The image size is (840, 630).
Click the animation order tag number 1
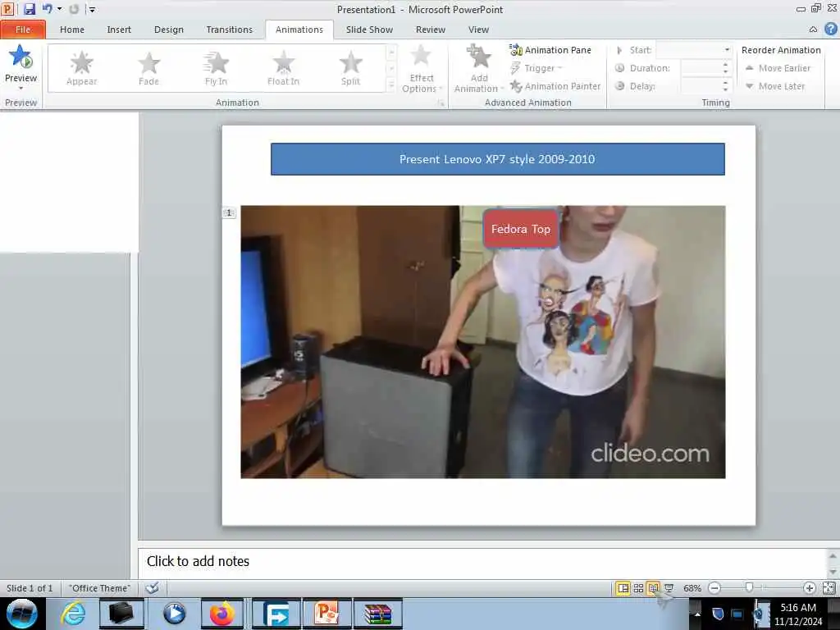tap(229, 212)
